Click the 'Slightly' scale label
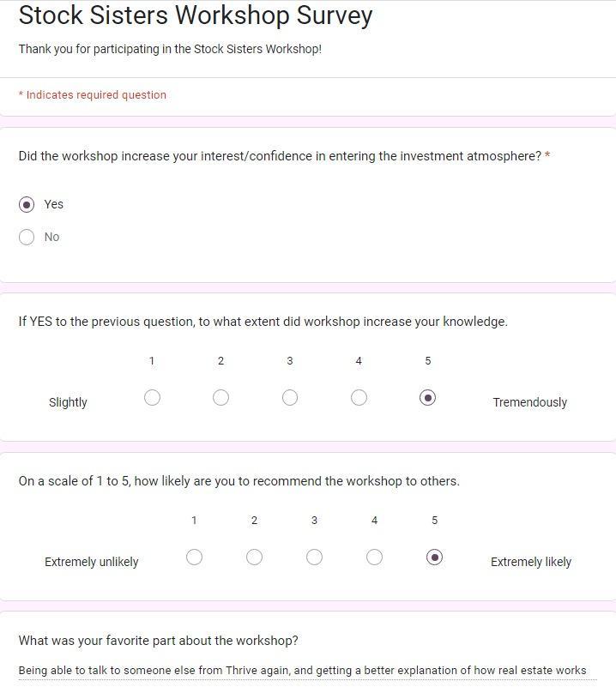616x687 pixels. (68, 402)
